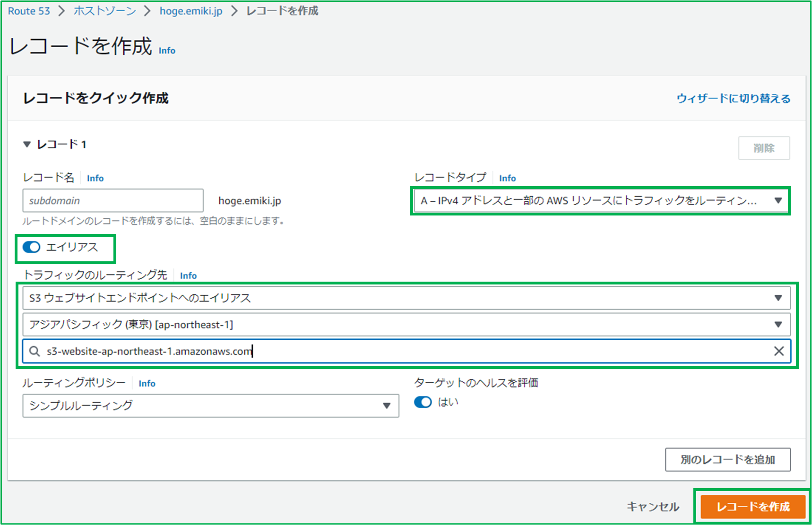Click 別のレコードを追加 button
Image resolution: width=812 pixels, height=525 pixels.
tap(728, 460)
